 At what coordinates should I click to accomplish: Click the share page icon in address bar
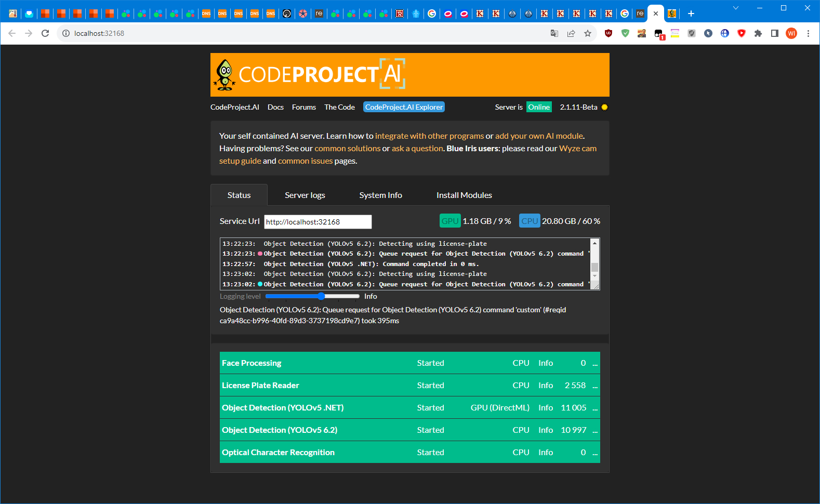pyautogui.click(x=571, y=33)
